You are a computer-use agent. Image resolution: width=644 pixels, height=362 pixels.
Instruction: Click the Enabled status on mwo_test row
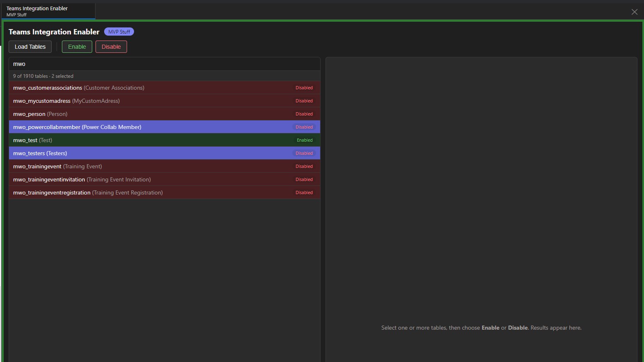click(x=305, y=140)
